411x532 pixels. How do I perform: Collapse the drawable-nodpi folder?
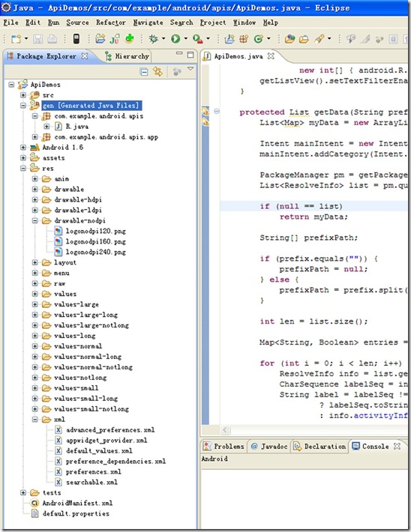[35, 220]
